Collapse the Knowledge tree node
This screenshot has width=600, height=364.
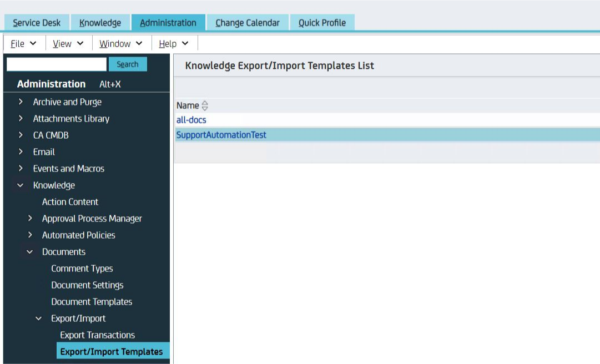(x=21, y=185)
